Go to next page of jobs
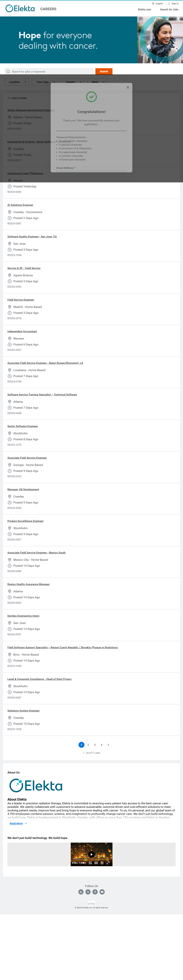Viewport: 183px width, 980px height. [x=108, y=745]
